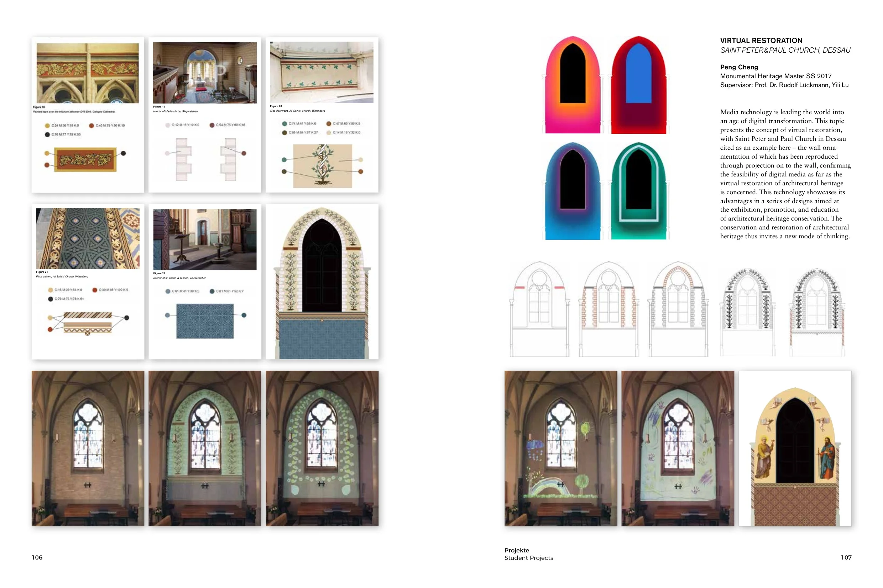Click the floral ornament arch elevation design

[322, 282]
